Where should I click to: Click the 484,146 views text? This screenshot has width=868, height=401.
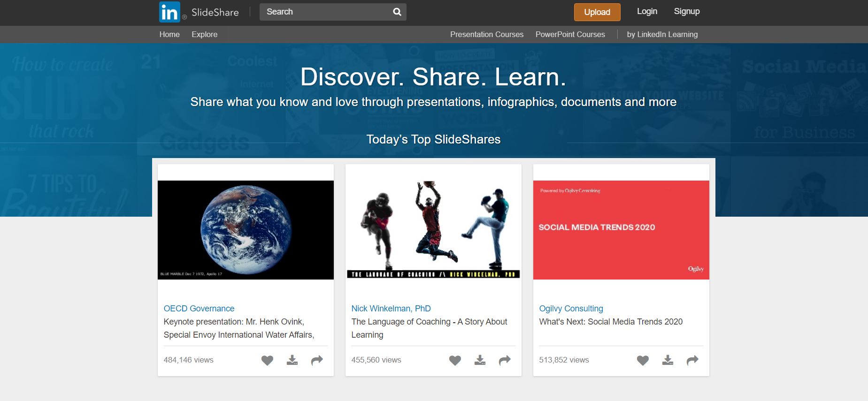[188, 360]
